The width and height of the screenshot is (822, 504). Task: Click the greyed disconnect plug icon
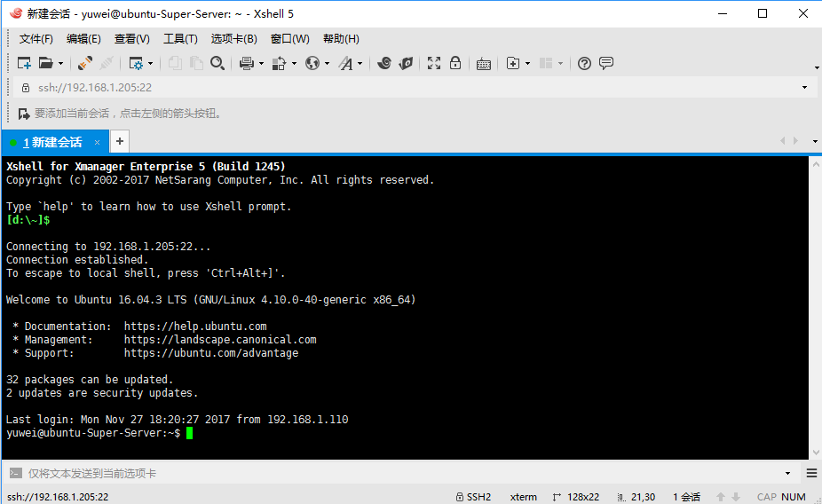(x=107, y=63)
